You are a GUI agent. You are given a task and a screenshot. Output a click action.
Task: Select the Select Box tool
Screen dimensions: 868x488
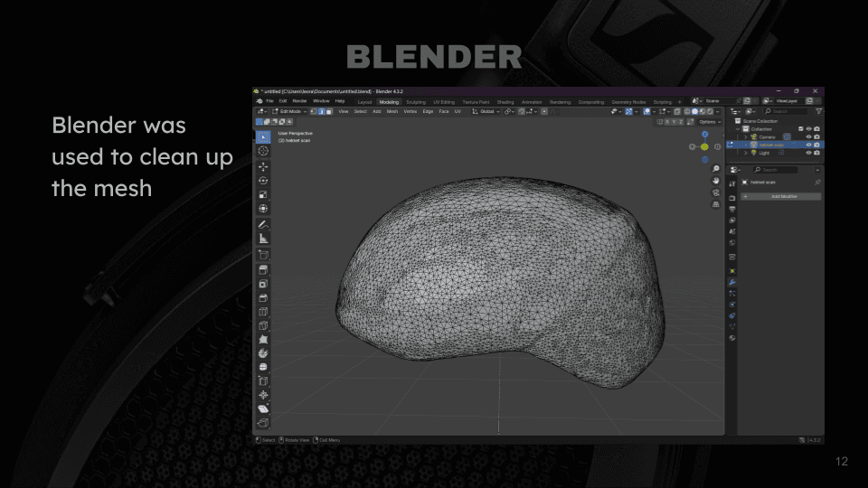[x=263, y=136]
